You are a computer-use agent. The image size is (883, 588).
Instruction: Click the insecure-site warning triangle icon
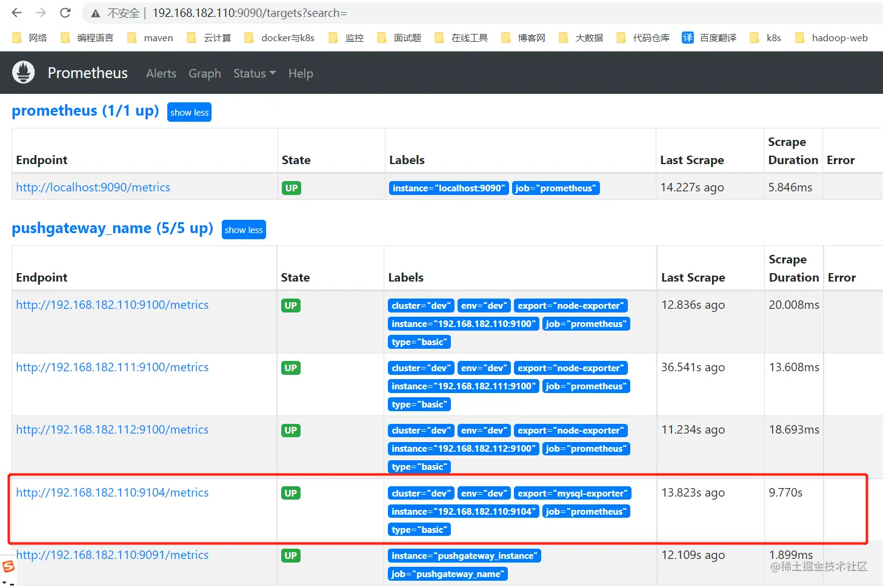(96, 13)
